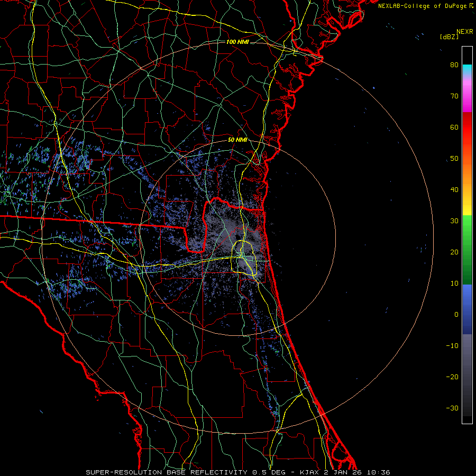476x476 pixels.
Task: Click the 50 NMI range ring label
Action: [x=237, y=140]
